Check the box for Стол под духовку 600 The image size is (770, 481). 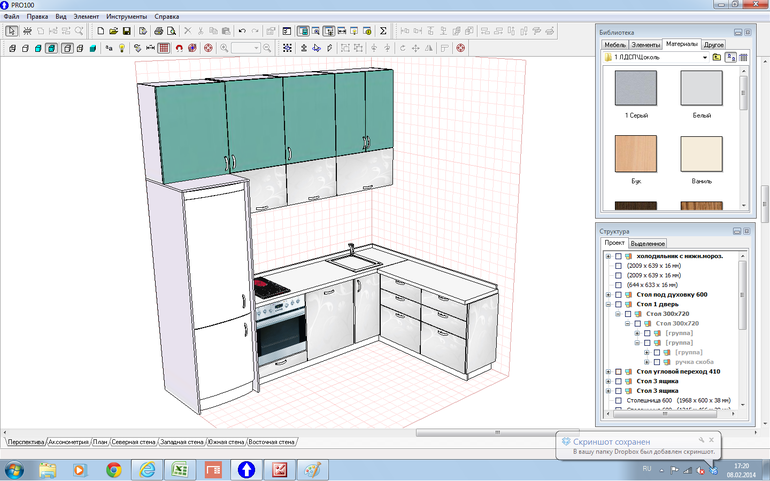pyautogui.click(x=618, y=295)
